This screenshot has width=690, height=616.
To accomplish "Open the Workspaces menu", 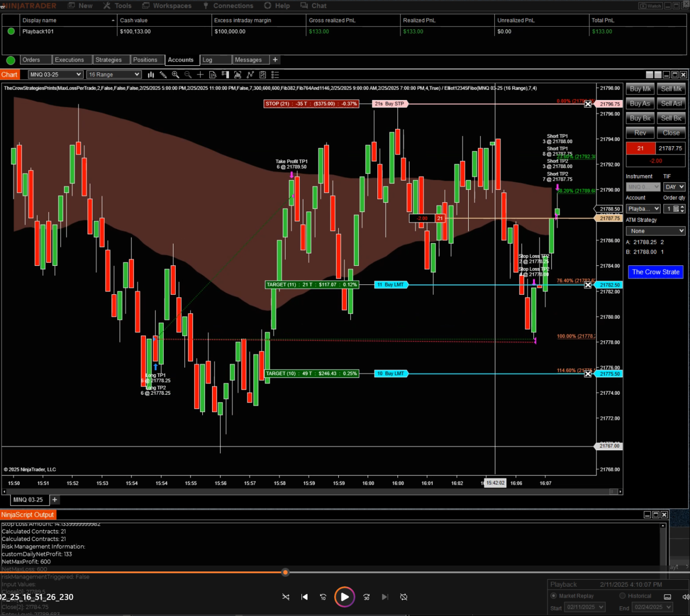I will click(x=166, y=6).
